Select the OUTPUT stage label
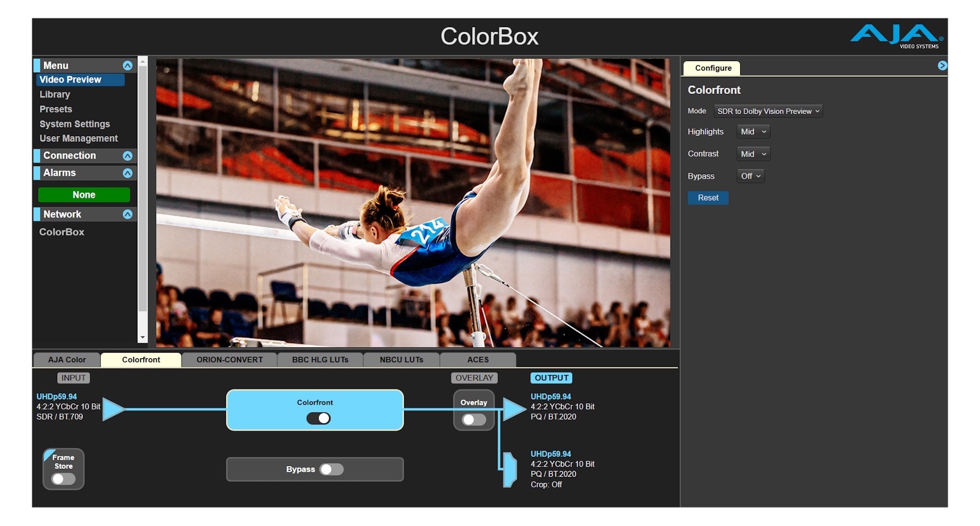The image size is (980, 526). (551, 378)
